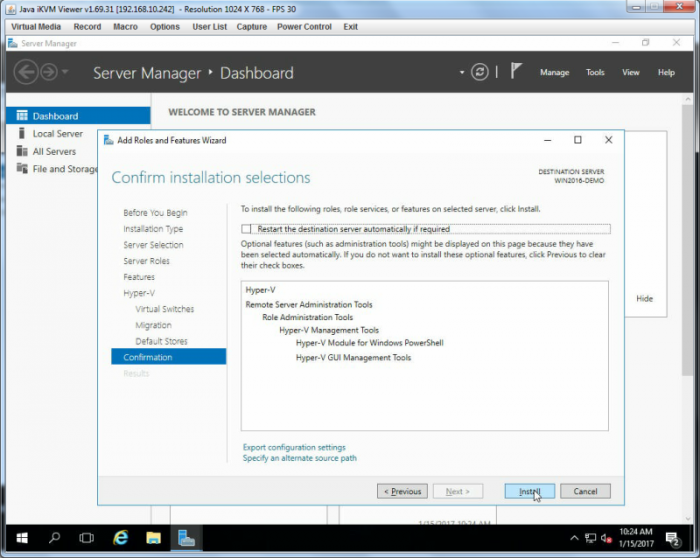Go to Server Roles step
The height and width of the screenshot is (558, 700).
click(x=146, y=261)
